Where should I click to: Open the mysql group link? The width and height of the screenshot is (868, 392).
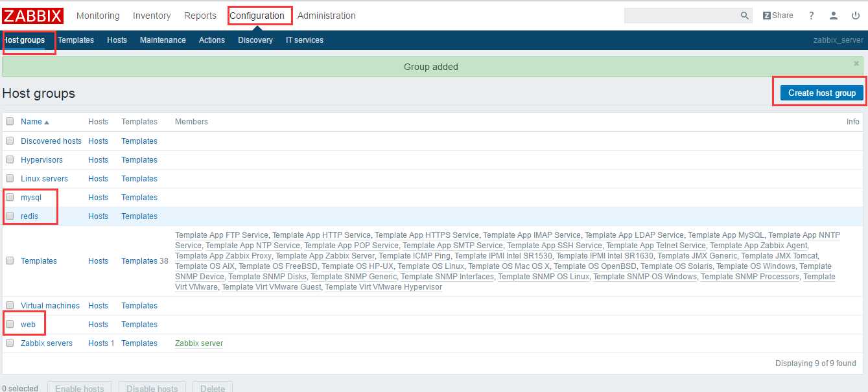[x=31, y=197]
